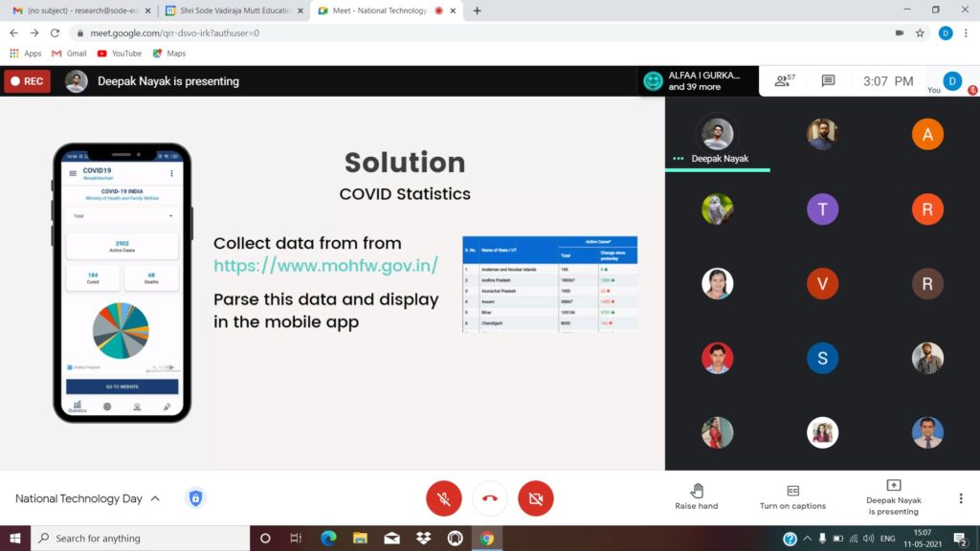
Task: Open Chrome profile menu
Action: (x=946, y=33)
